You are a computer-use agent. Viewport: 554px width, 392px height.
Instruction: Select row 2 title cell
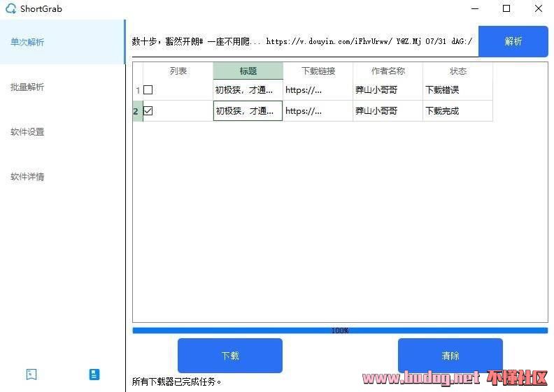click(x=248, y=111)
